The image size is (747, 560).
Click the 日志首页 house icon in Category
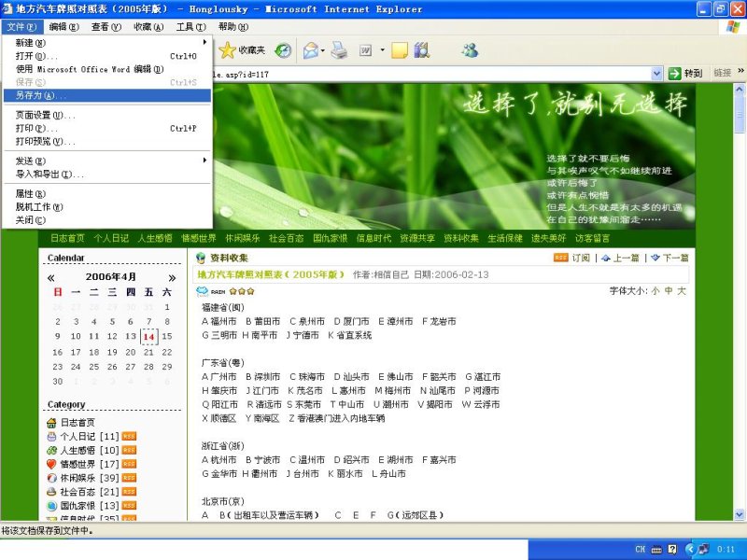coord(53,423)
